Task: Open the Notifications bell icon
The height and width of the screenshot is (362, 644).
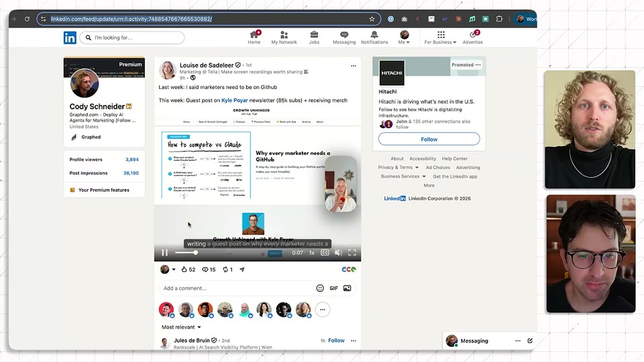Action: click(374, 35)
